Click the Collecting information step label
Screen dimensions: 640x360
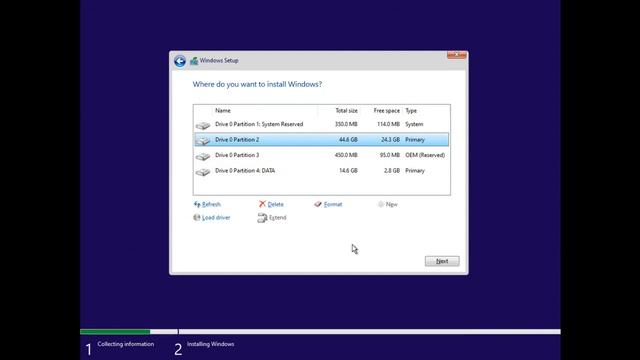tap(126, 344)
